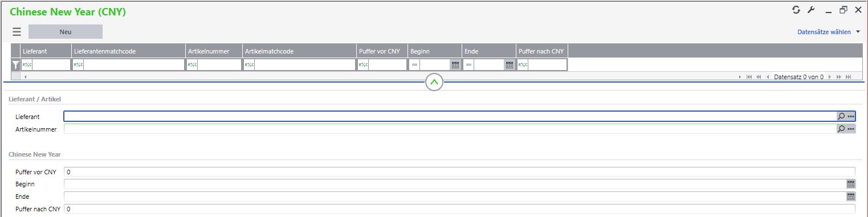Open calendar in Beginn filter cell
The image size is (868, 217).
click(455, 65)
